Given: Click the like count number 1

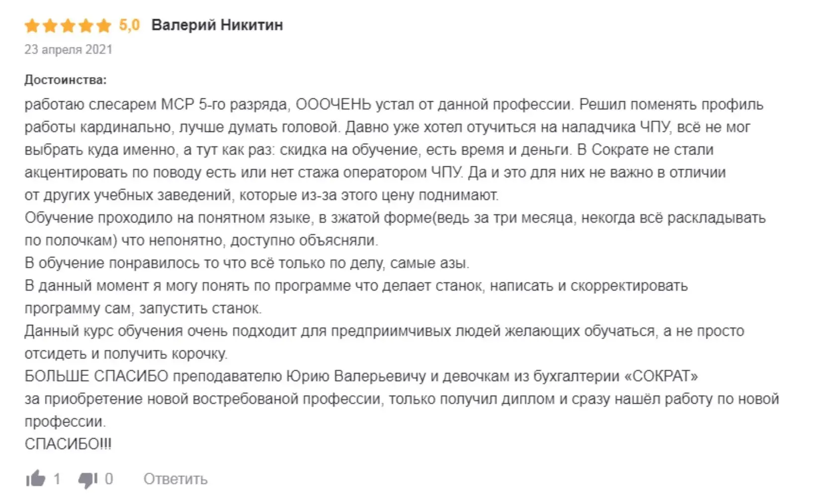Looking at the screenshot, I should point(57,479).
